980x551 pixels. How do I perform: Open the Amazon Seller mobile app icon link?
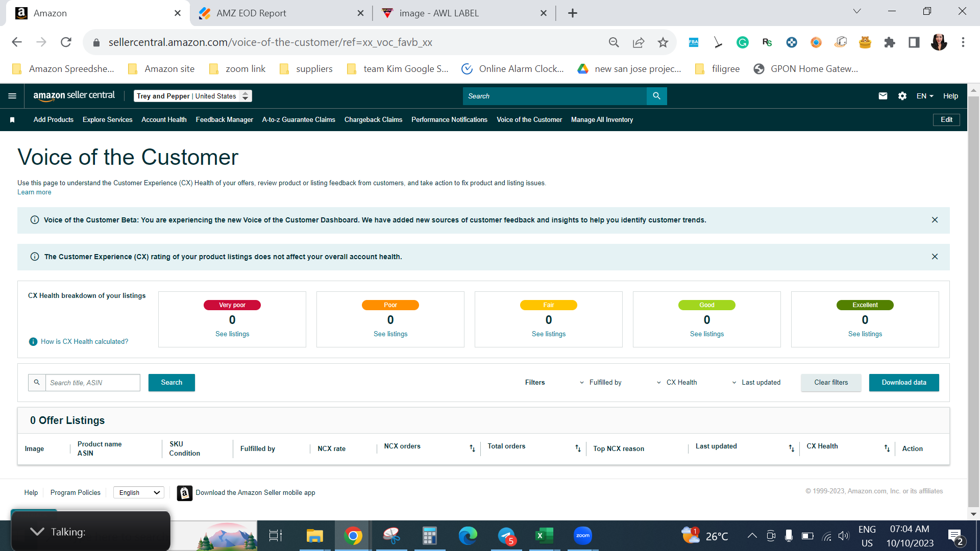click(x=184, y=493)
